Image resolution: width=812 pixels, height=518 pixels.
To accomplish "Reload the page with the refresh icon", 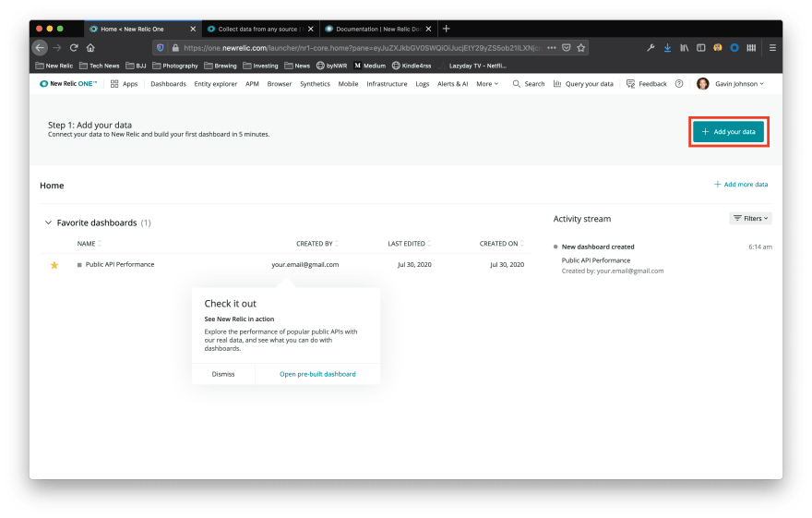I will [74, 48].
